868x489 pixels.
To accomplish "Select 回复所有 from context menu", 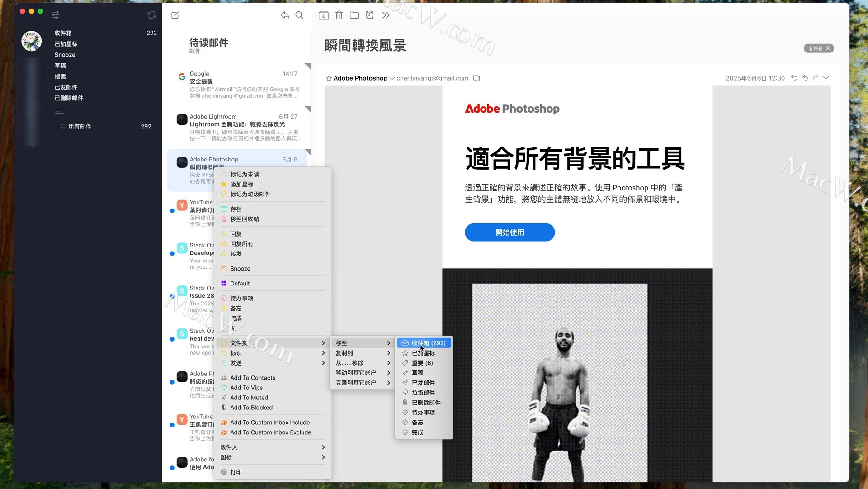I will [273, 244].
